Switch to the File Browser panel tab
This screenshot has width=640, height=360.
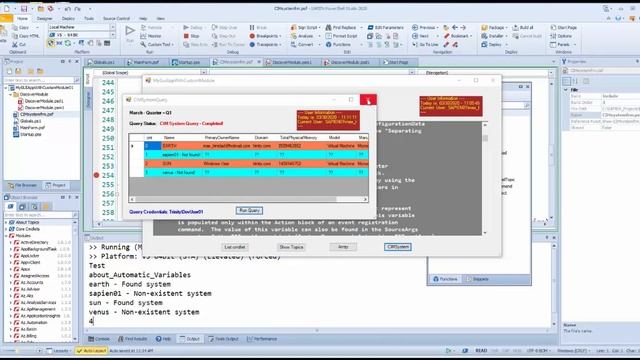point(22,185)
